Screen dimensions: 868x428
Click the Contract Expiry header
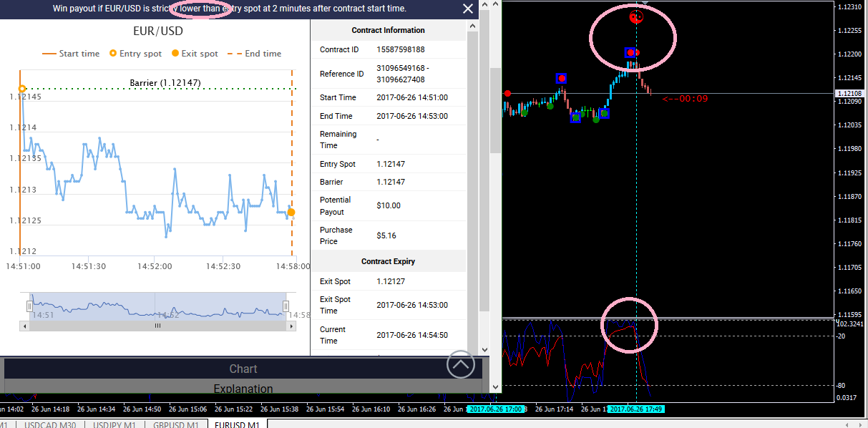point(388,261)
